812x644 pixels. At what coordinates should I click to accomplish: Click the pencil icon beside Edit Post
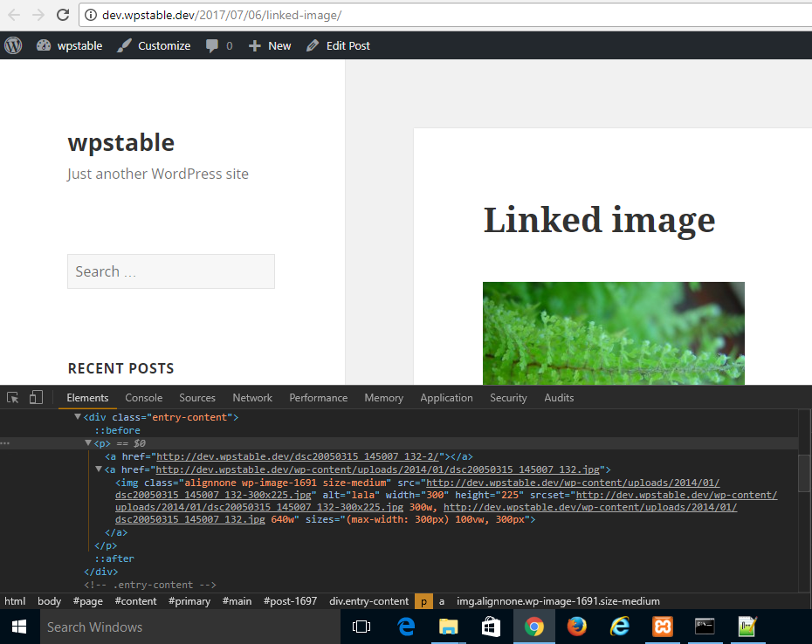click(x=313, y=45)
